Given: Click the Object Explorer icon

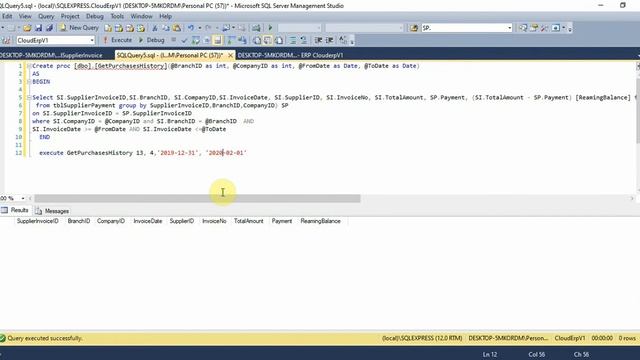Looking at the screenshot, I should (523, 28).
